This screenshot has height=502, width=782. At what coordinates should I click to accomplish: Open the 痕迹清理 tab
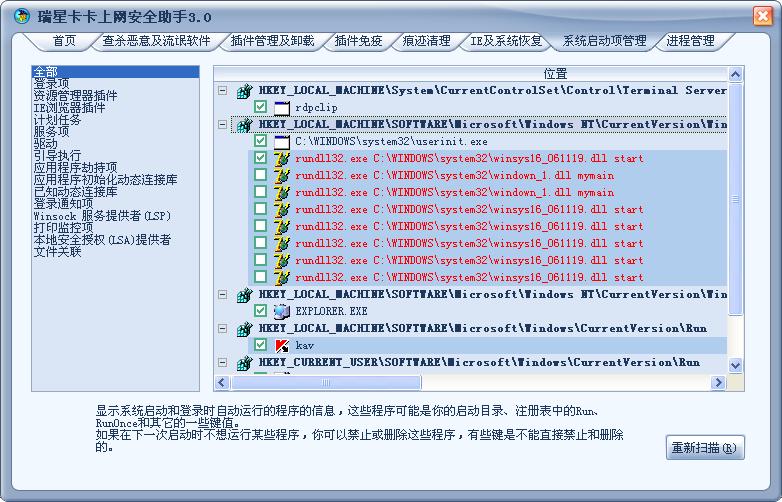click(426, 41)
